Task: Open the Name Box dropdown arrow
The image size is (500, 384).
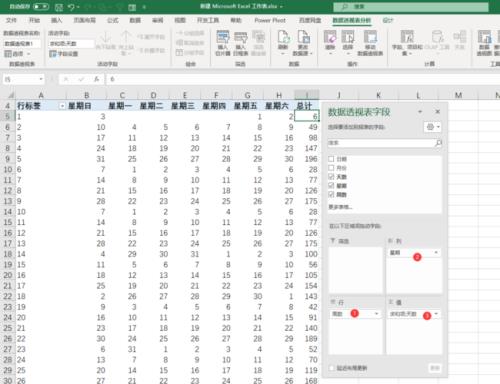Action: pos(41,79)
